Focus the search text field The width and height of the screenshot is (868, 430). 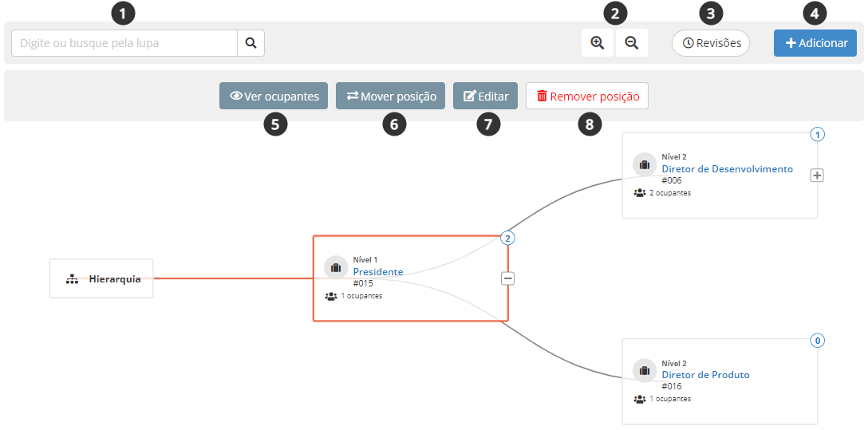(124, 43)
